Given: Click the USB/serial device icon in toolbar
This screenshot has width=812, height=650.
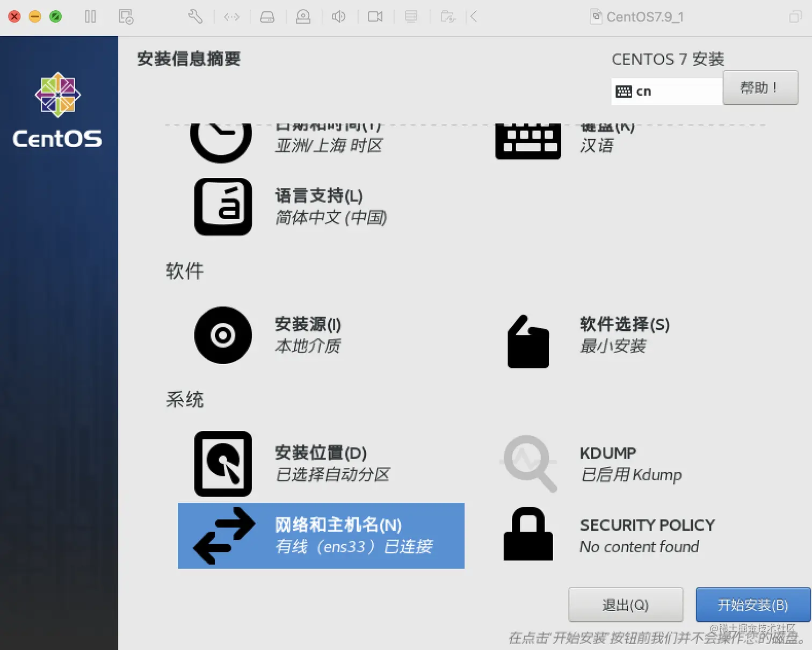Looking at the screenshot, I should click(411, 17).
